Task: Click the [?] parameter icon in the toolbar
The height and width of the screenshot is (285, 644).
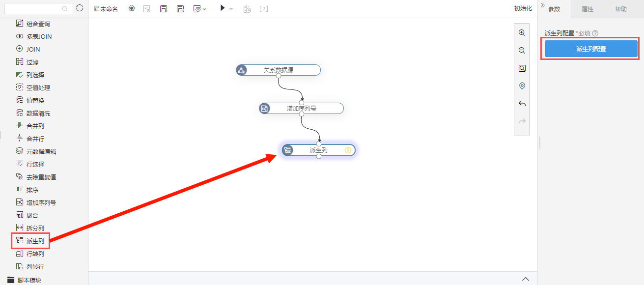Action: point(264,9)
